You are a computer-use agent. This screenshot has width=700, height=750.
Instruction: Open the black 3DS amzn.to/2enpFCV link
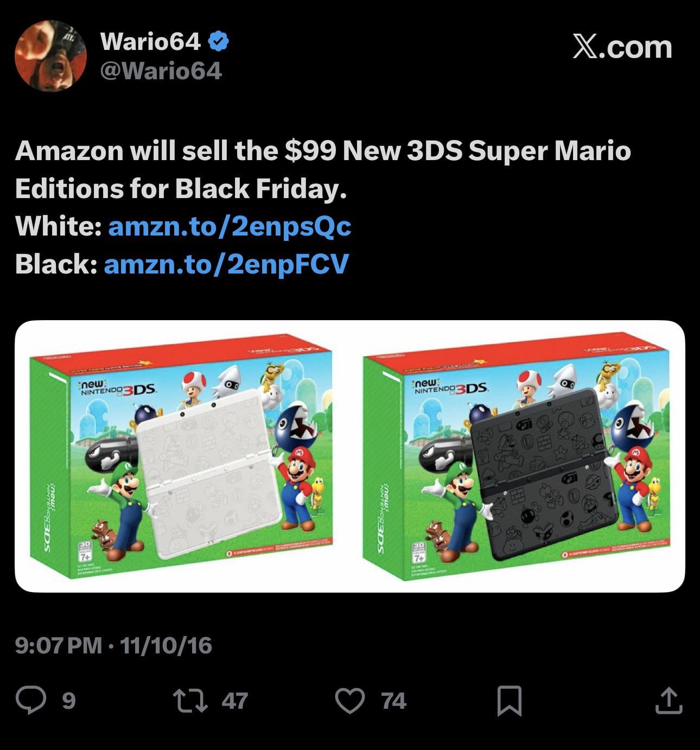coord(226,264)
